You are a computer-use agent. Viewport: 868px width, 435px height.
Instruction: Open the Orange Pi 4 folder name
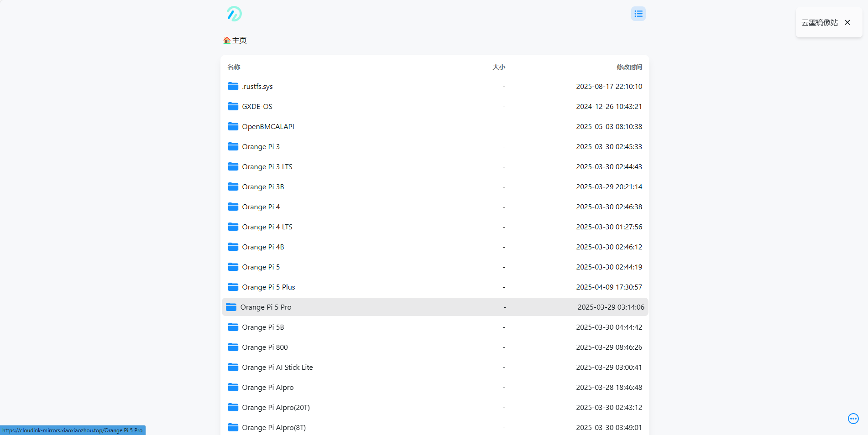point(261,207)
